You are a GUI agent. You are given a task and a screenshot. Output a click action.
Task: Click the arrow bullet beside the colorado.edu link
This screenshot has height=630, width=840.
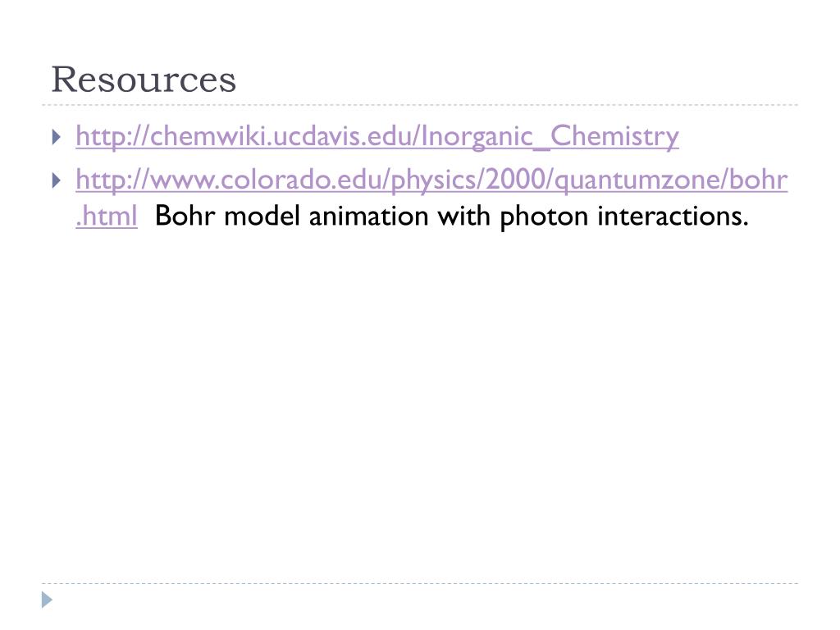57,180
